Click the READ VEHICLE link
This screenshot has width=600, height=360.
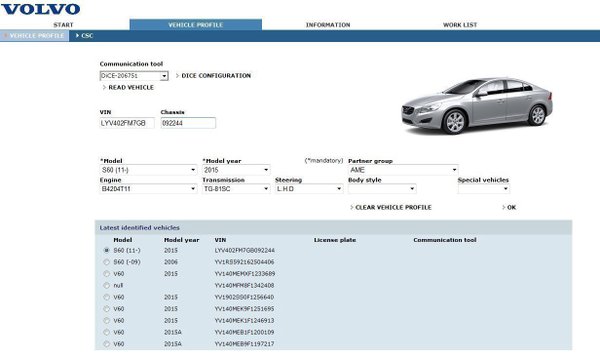[128, 88]
